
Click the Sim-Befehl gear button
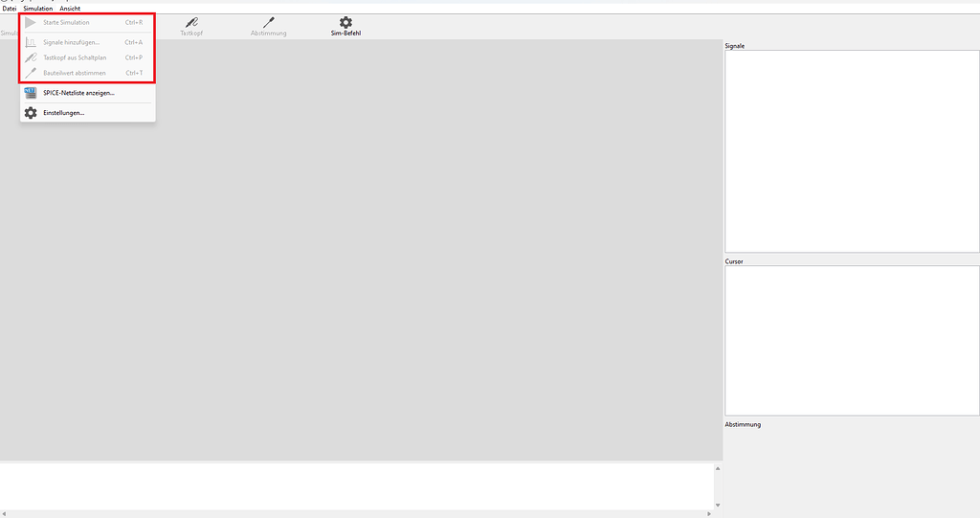(345, 26)
